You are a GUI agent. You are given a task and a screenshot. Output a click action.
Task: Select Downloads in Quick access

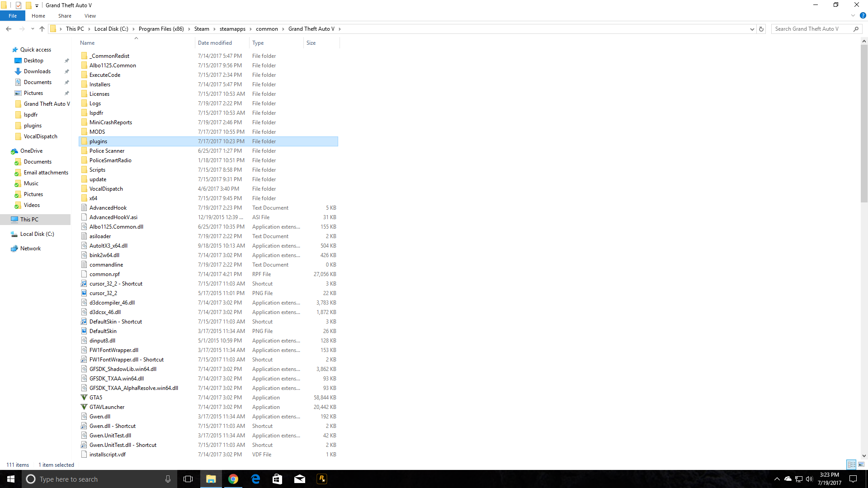[x=37, y=71]
